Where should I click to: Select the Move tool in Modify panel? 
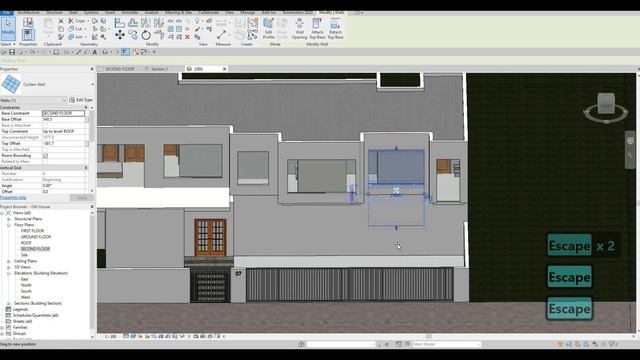pyautogui.click(x=120, y=35)
